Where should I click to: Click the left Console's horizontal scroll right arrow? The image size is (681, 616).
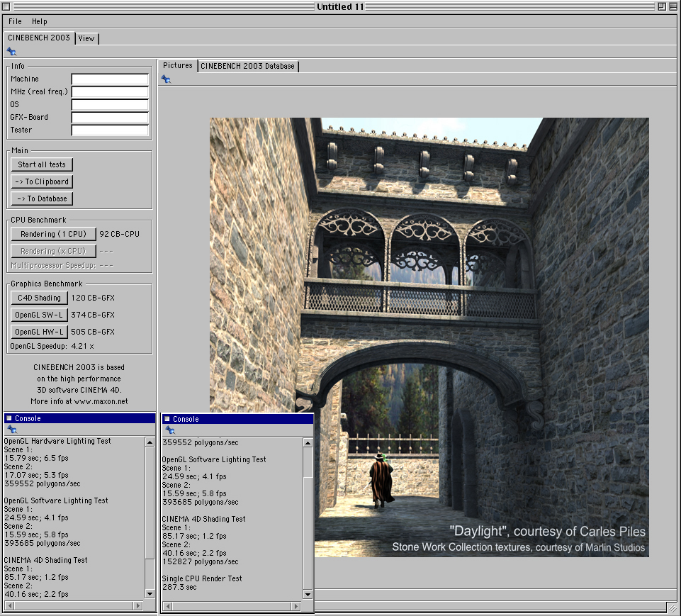137,605
